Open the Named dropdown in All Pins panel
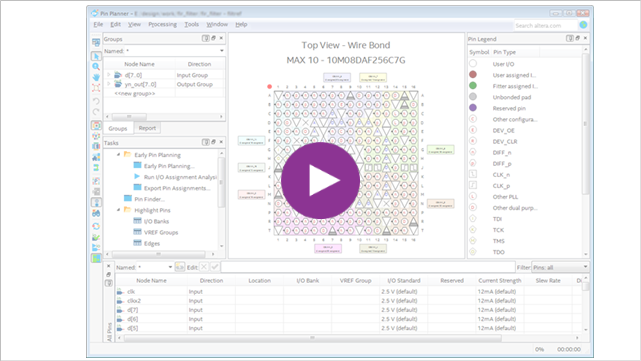Viewport: 641px width, 361px height. click(x=170, y=267)
